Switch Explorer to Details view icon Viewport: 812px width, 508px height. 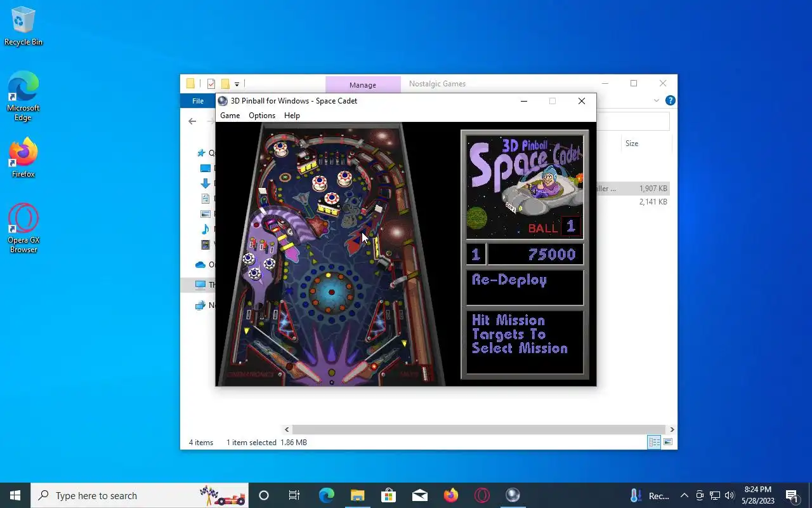654,442
